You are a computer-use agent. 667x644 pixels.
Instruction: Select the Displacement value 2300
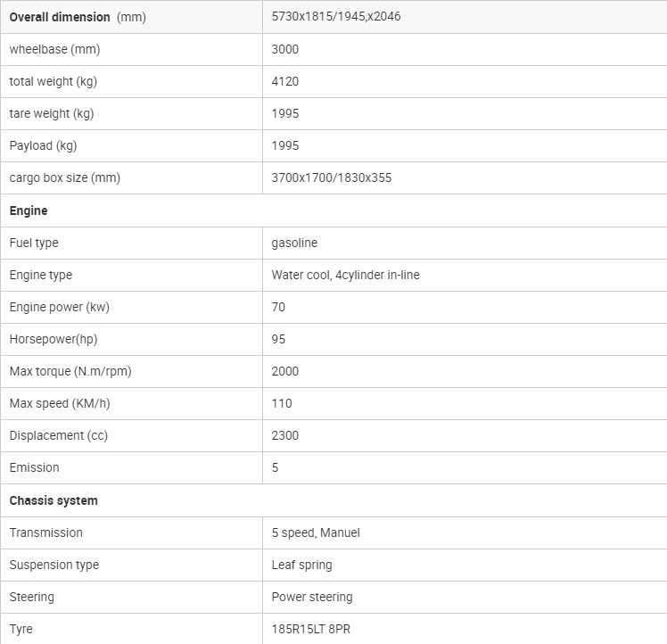click(285, 435)
